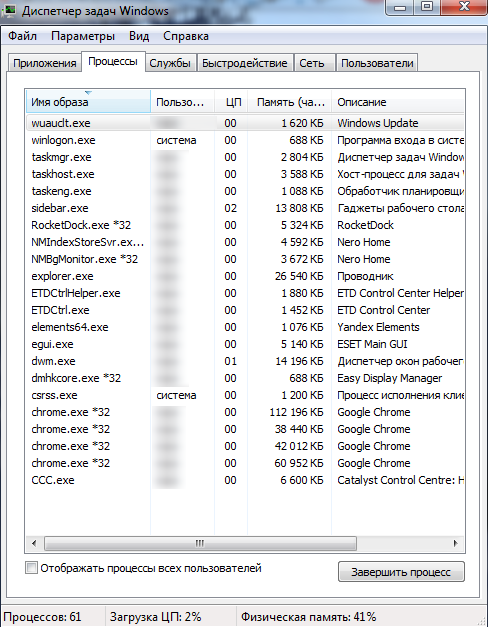The image size is (488, 627).
Task: Sort by the ЦП column header
Action: pyautogui.click(x=232, y=102)
